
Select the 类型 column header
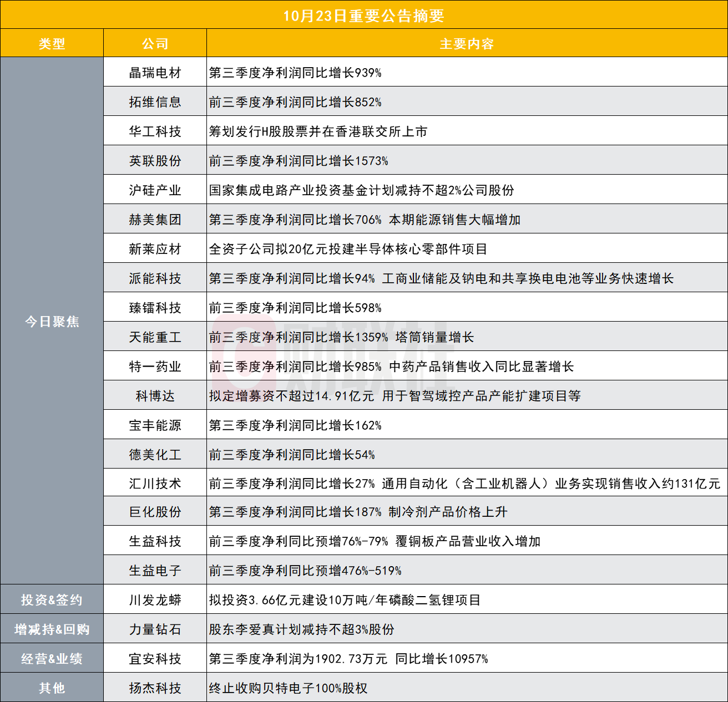pyautogui.click(x=52, y=44)
